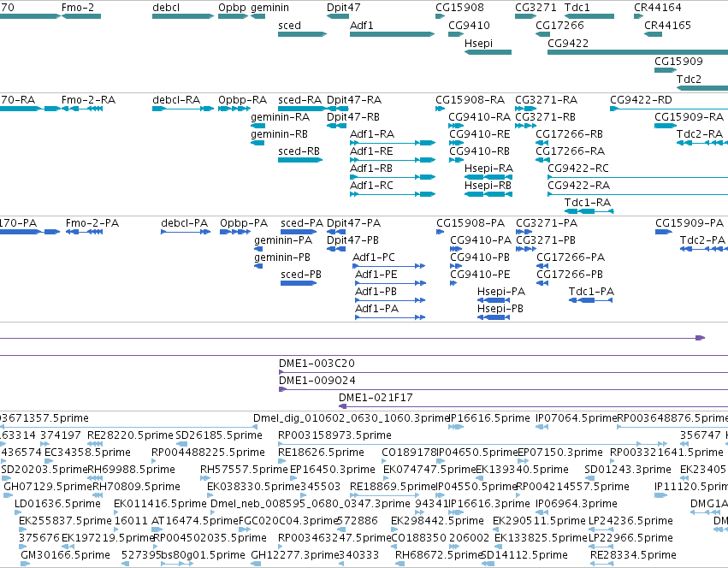Select protein CG9410-PE label
The width and height of the screenshot is (728, 568).
[x=480, y=275]
